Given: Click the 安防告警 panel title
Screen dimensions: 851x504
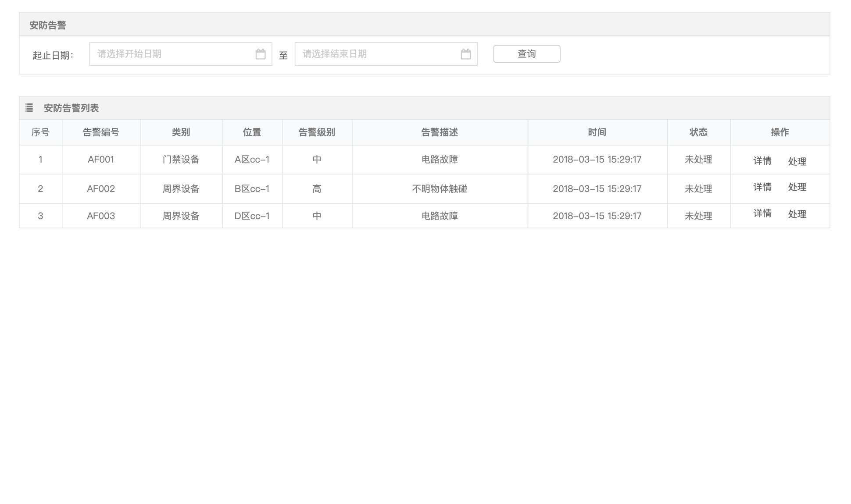Looking at the screenshot, I should 48,25.
